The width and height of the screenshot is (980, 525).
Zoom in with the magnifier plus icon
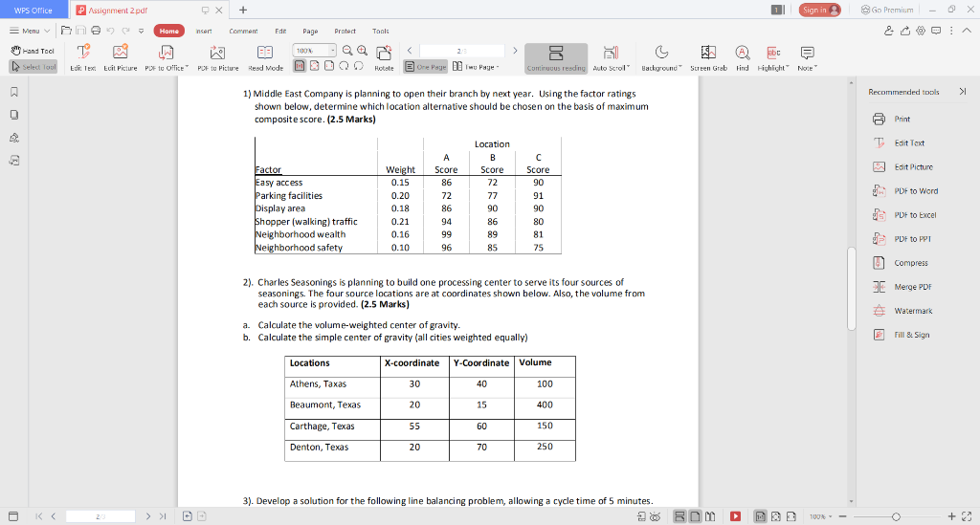click(x=362, y=51)
